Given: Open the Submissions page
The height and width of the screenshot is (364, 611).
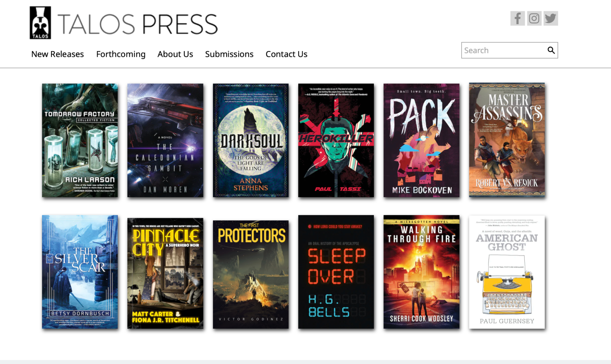Looking at the screenshot, I should coord(229,54).
